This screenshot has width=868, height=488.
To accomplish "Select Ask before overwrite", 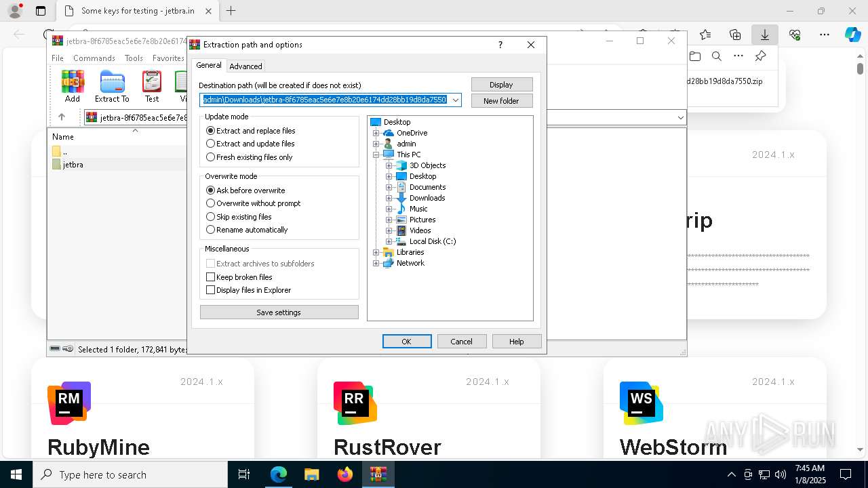I will pos(245,190).
